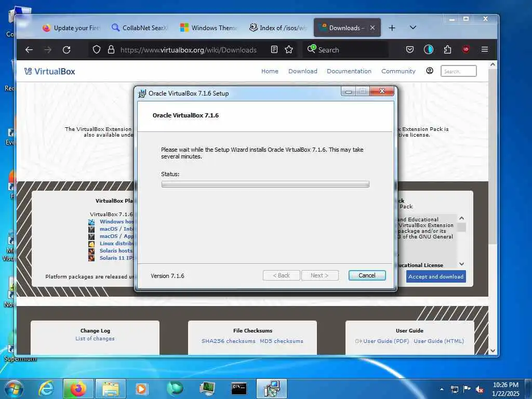Expand the list all tabs chevron
Screen dimensions: 532x399
[413, 28]
